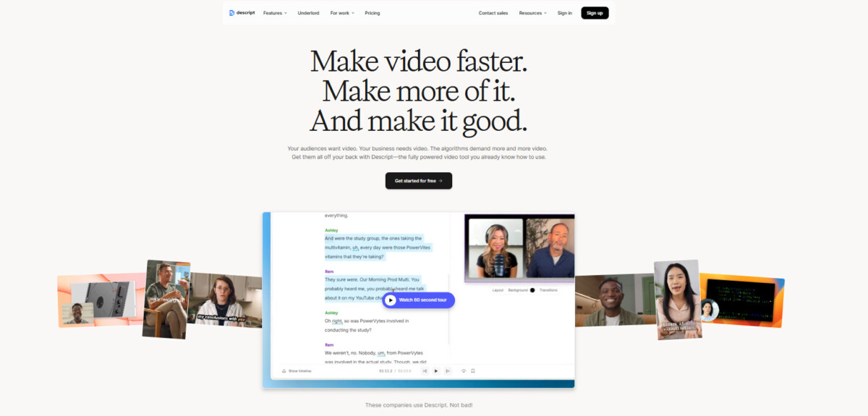
Task: Click the Sign in link
Action: pyautogui.click(x=564, y=13)
